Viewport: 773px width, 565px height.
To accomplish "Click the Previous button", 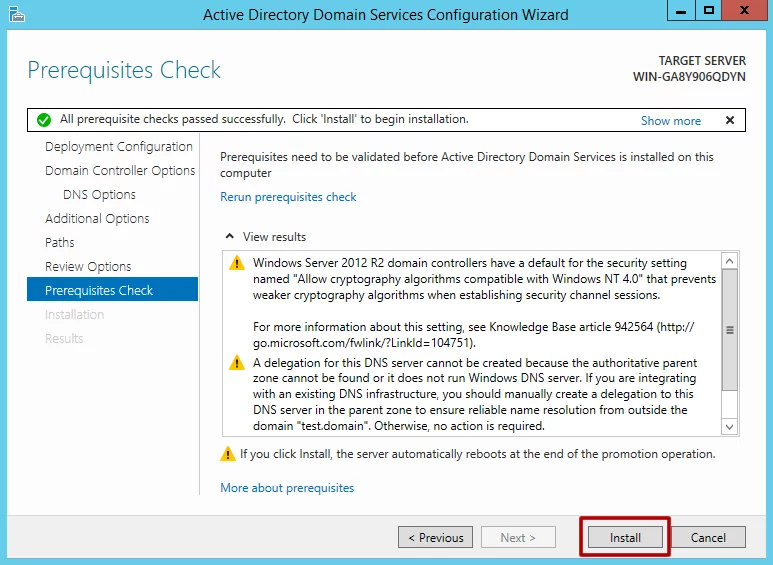I will (x=435, y=537).
